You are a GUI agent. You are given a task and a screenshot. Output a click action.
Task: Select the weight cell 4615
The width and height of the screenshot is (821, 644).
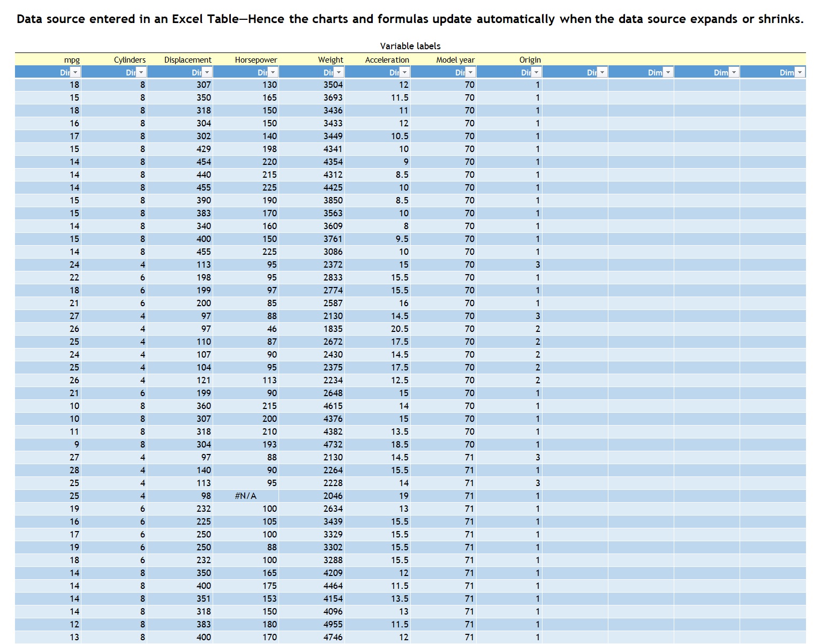coord(312,406)
